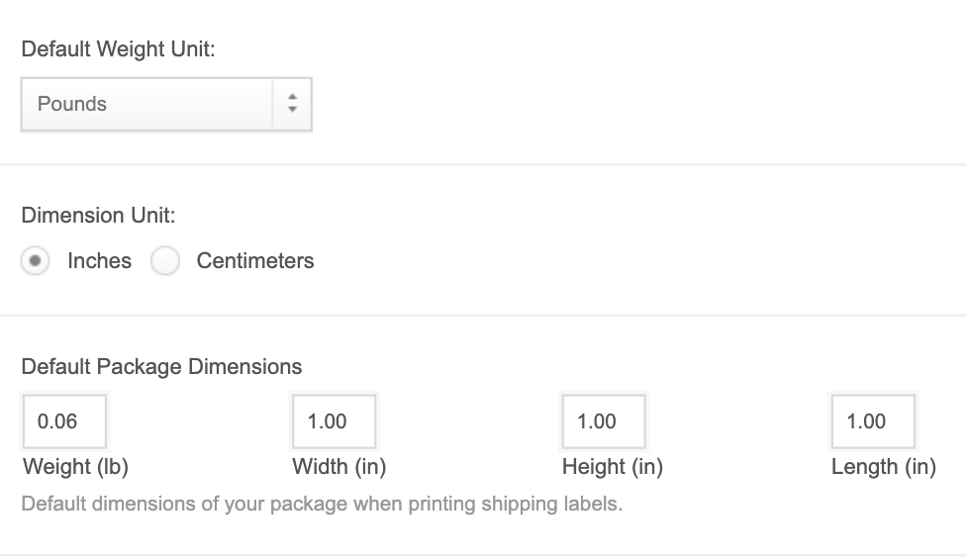Click the shipping labels help description text
Screen dimensions: 966x560
tap(322, 504)
